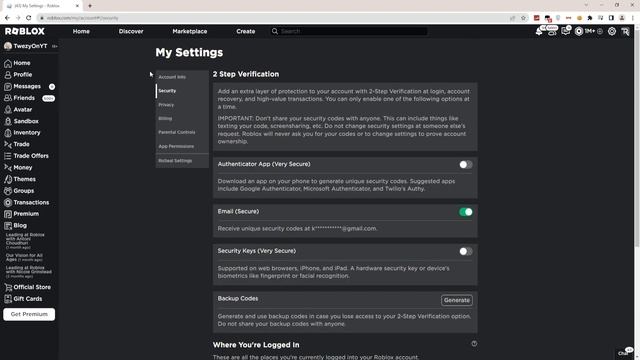Open the chat messages icon in header
640x360 pixels.
[565, 31]
